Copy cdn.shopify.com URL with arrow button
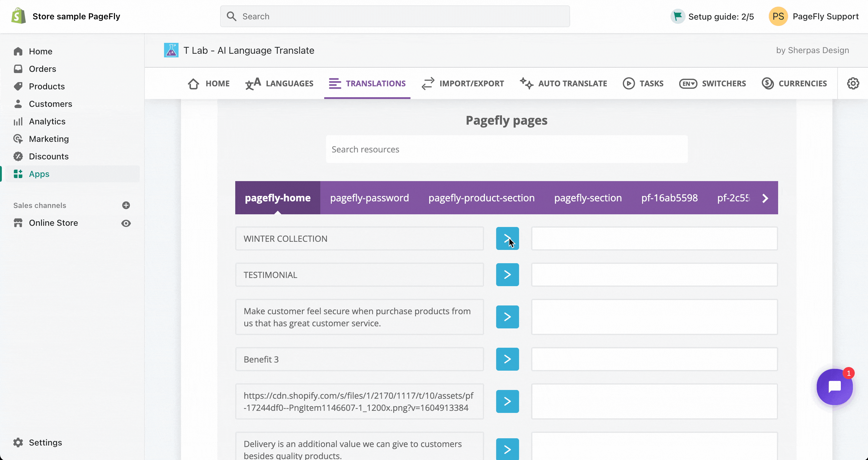Screen dimensions: 868x460 click(508, 401)
